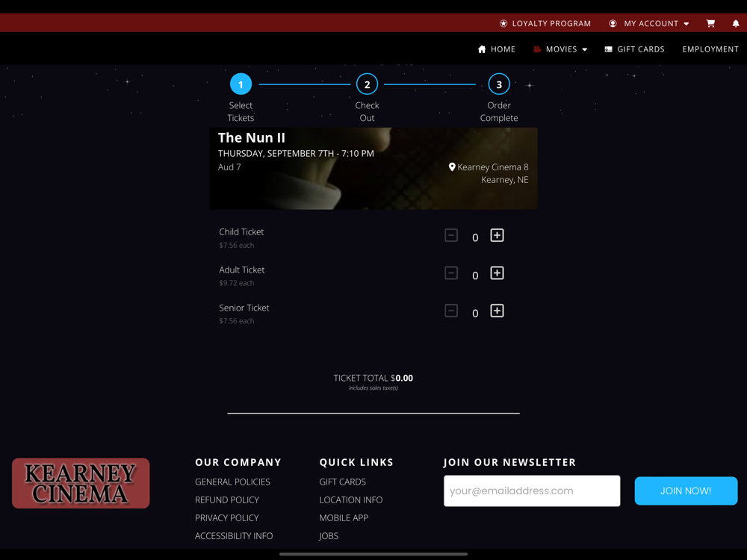The image size is (747, 560).
Task: Focus the newsletter email address field
Action: [x=532, y=491]
